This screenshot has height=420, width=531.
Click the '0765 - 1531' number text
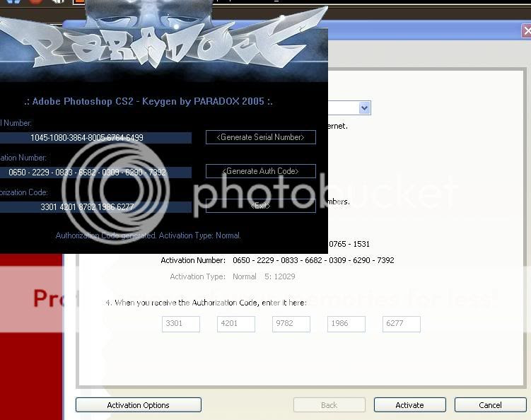click(349, 244)
